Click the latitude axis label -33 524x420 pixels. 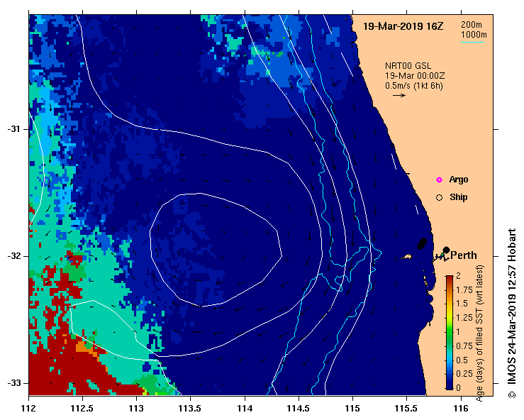13,383
